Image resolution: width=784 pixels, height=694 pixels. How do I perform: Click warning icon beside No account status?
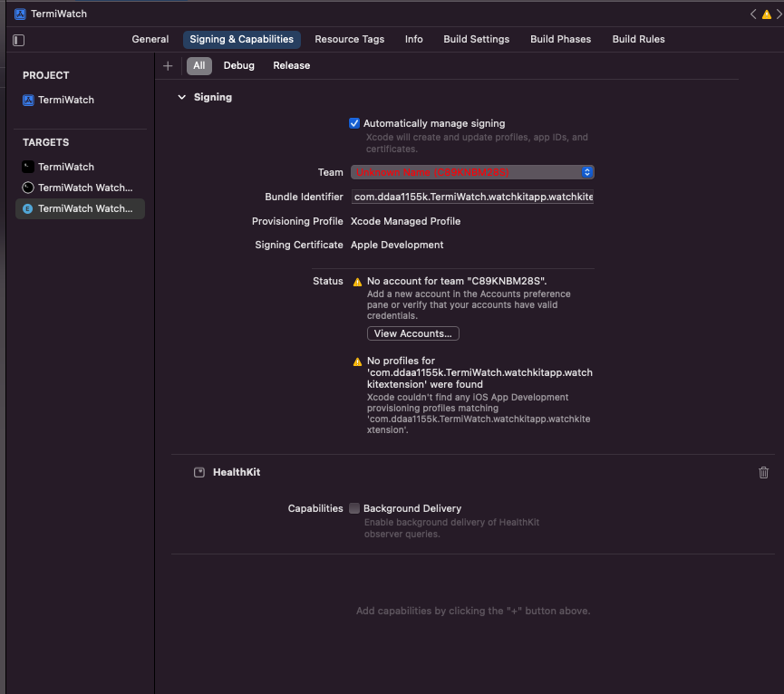(x=357, y=282)
